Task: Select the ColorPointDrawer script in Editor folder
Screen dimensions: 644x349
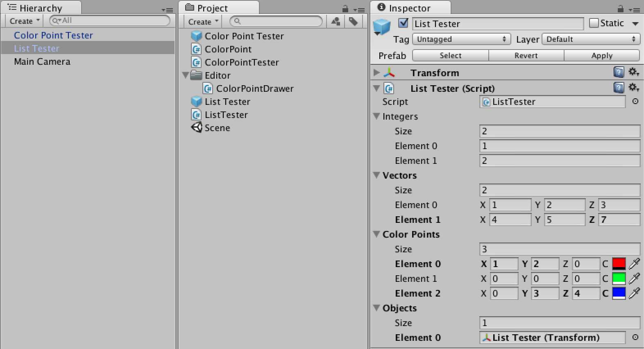Action: click(x=248, y=88)
